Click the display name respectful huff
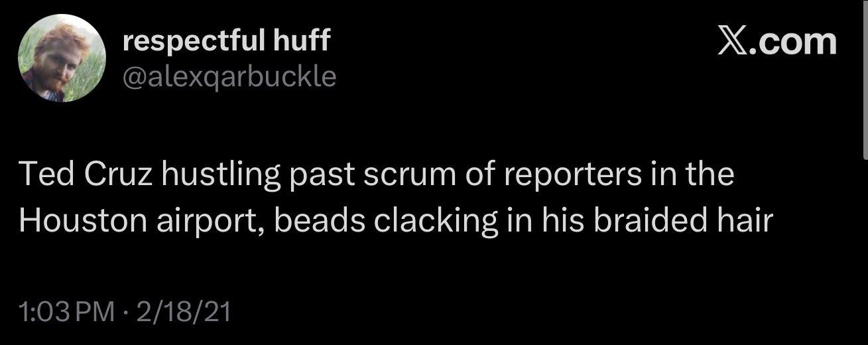Image resolution: width=868 pixels, height=345 pixels. [226, 42]
